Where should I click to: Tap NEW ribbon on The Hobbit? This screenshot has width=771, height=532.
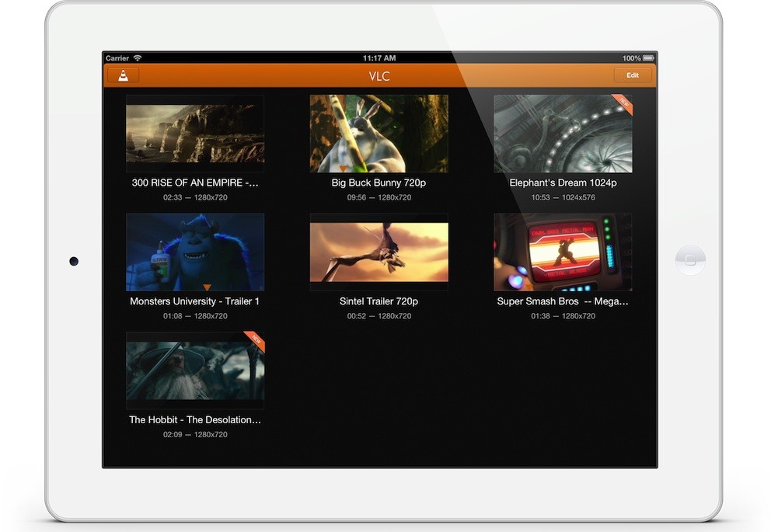coord(256,340)
